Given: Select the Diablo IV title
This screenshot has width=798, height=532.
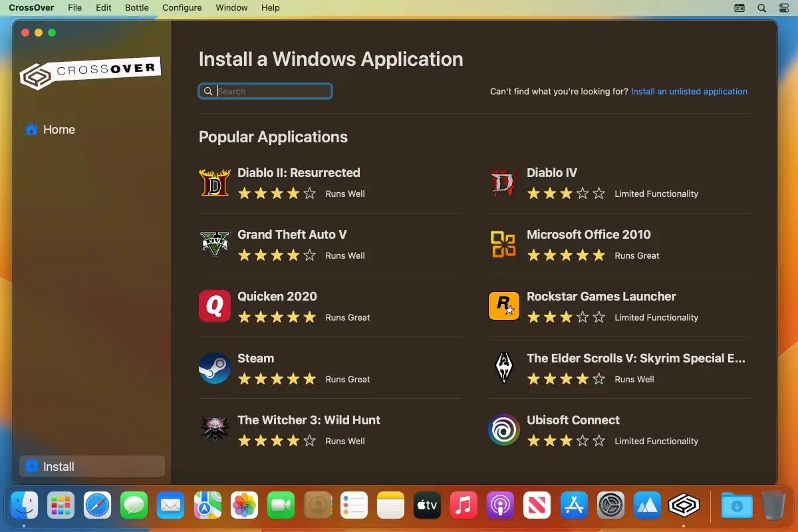Looking at the screenshot, I should pos(552,172).
